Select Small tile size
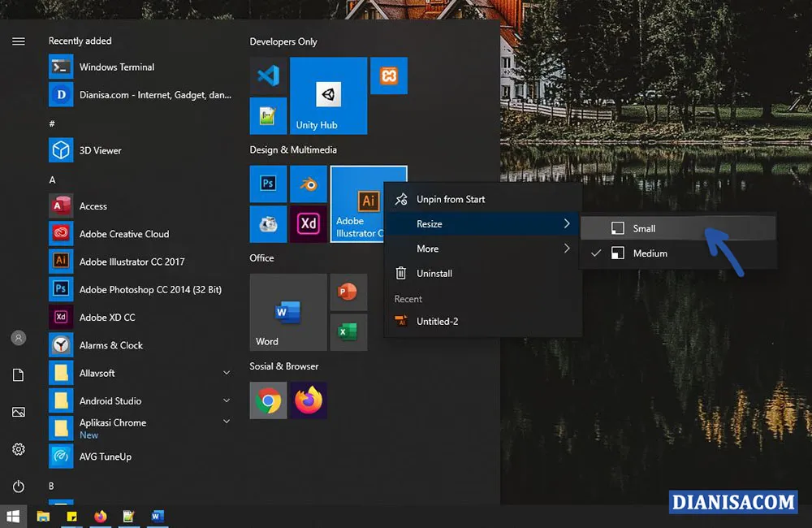812x528 pixels. click(x=642, y=228)
